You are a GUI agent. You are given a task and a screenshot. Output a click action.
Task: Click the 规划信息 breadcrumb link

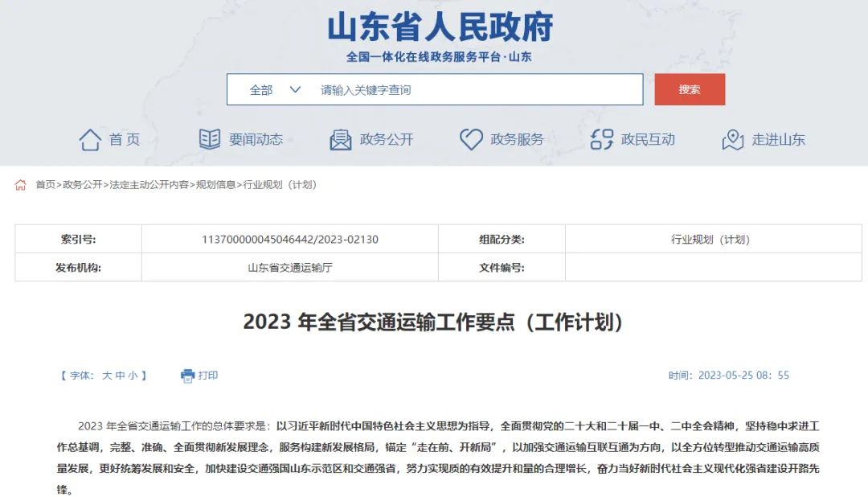[216, 185]
